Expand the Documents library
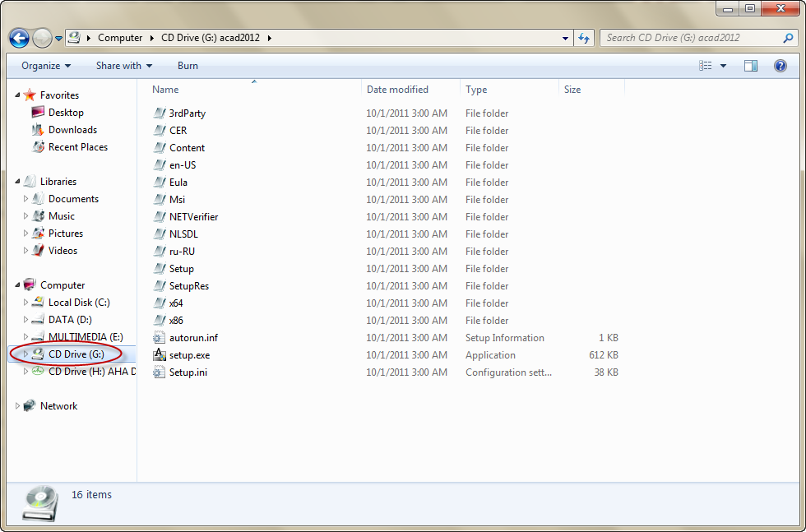The image size is (806, 532). coord(25,199)
